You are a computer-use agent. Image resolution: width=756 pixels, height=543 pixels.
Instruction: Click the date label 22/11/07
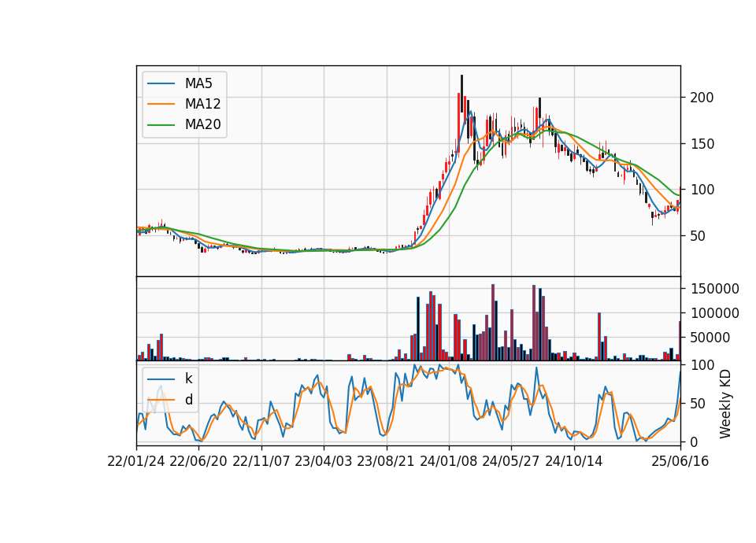(x=261, y=461)
